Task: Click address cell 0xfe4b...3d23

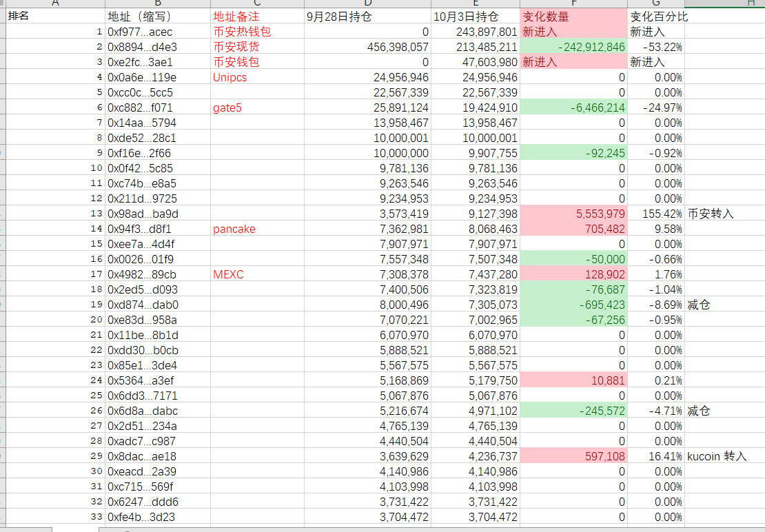Action: (158, 517)
